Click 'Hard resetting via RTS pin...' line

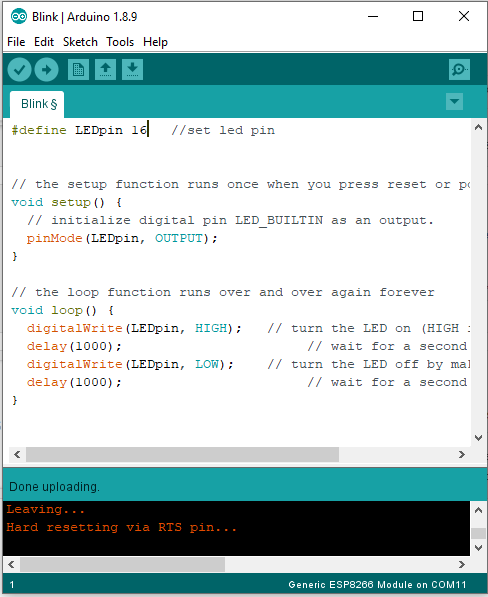[x=121, y=527]
